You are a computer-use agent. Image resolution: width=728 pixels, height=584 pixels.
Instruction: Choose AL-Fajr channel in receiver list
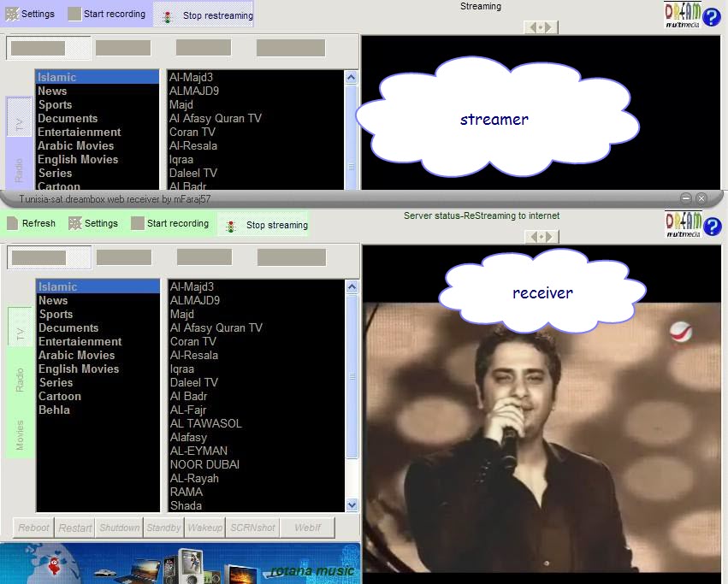(x=257, y=410)
